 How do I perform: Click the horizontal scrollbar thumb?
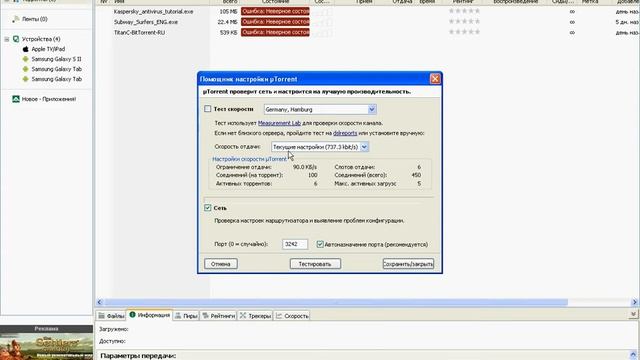click(336, 302)
